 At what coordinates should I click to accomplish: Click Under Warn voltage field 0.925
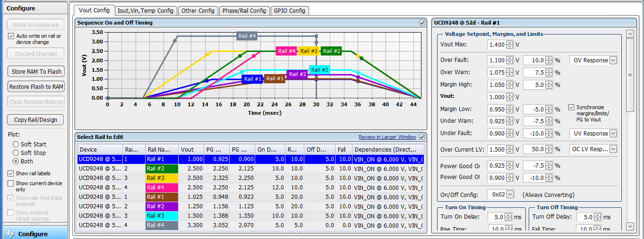tap(497, 121)
